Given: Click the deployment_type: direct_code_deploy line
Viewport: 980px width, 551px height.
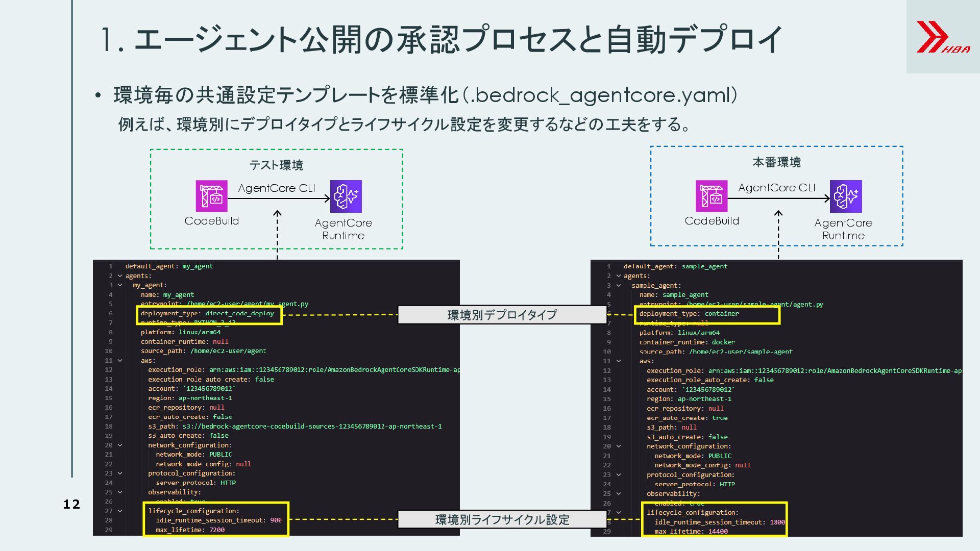Looking at the screenshot, I should tap(207, 314).
